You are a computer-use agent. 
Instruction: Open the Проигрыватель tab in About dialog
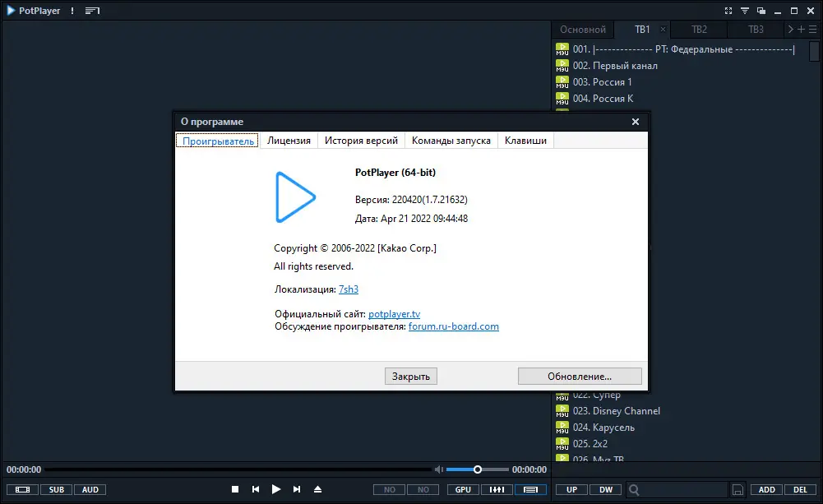(218, 141)
